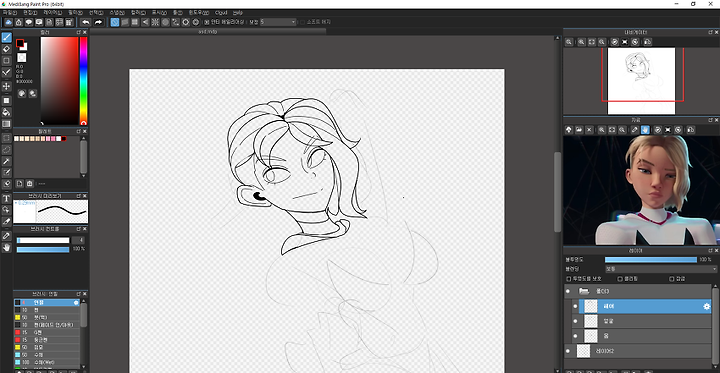The image size is (720, 373).
Task: Select the Magic Wand tool
Action: pyautogui.click(x=6, y=161)
